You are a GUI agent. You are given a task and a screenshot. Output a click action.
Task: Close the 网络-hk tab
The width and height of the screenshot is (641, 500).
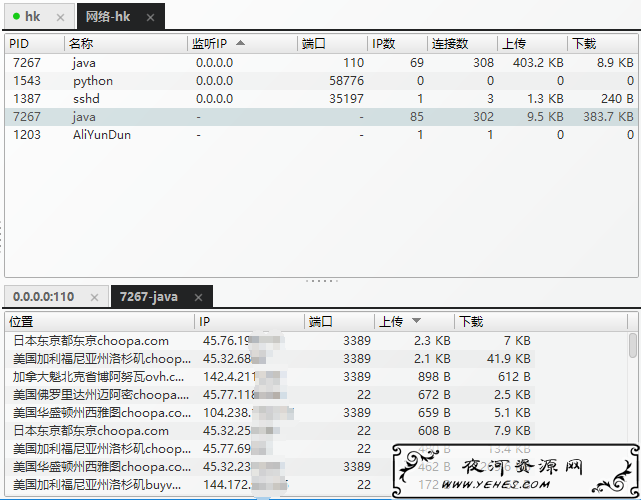[150, 18]
